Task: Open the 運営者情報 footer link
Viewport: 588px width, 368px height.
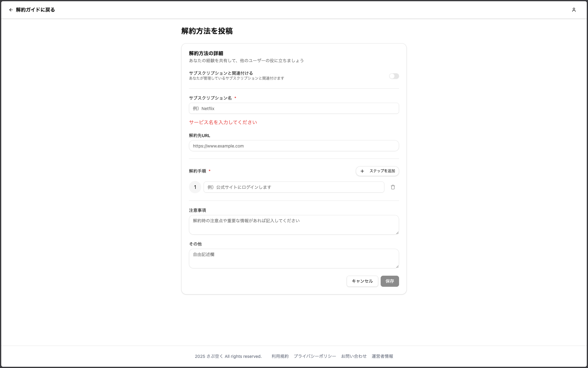Action: pyautogui.click(x=382, y=356)
